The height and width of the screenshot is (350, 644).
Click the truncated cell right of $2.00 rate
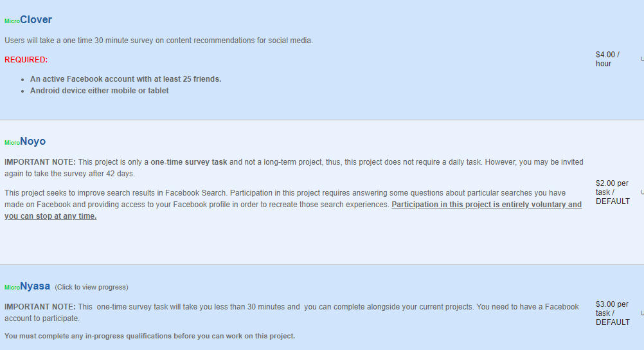(642, 192)
